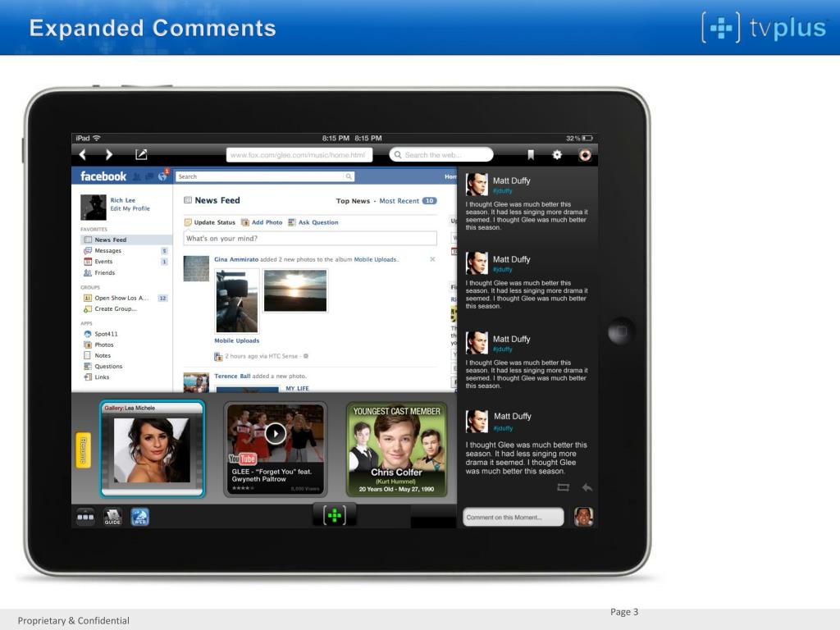Open the sunset photo thumbnail
This screenshot has height=630, width=840.
pyautogui.click(x=295, y=290)
